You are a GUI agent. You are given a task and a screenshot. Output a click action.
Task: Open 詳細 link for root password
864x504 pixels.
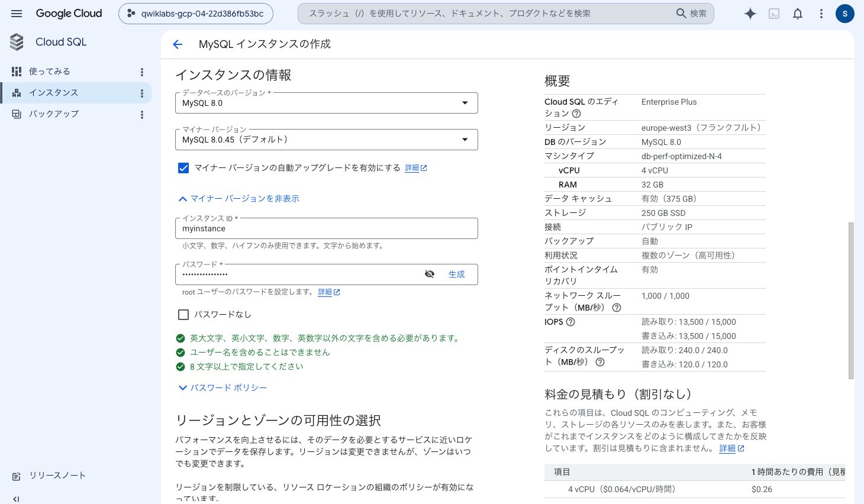(328, 292)
